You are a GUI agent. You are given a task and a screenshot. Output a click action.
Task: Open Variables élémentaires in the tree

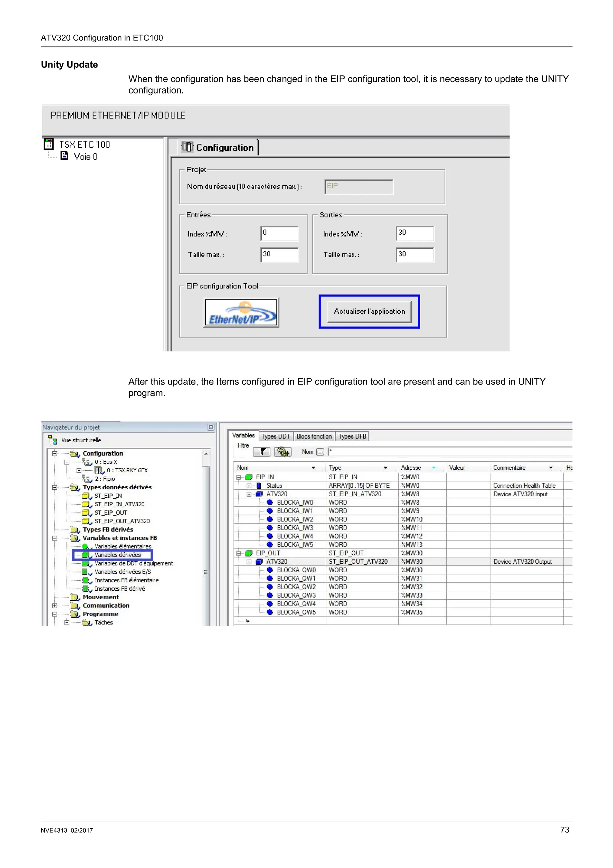123,547
